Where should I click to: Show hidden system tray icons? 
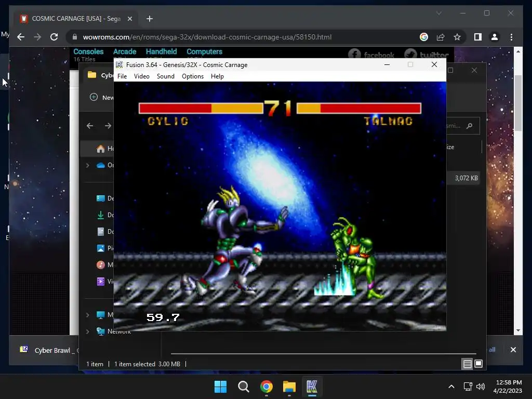point(451,387)
